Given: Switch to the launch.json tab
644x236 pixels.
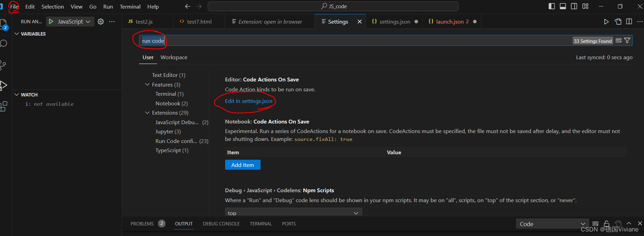Looking at the screenshot, I should coord(452,22).
